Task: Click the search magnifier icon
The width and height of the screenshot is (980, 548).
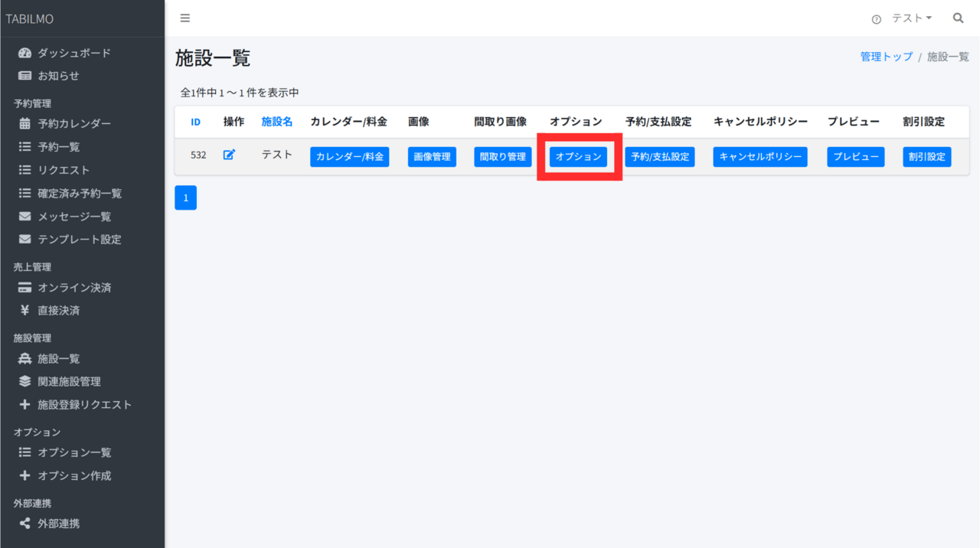Action: pyautogui.click(x=958, y=18)
